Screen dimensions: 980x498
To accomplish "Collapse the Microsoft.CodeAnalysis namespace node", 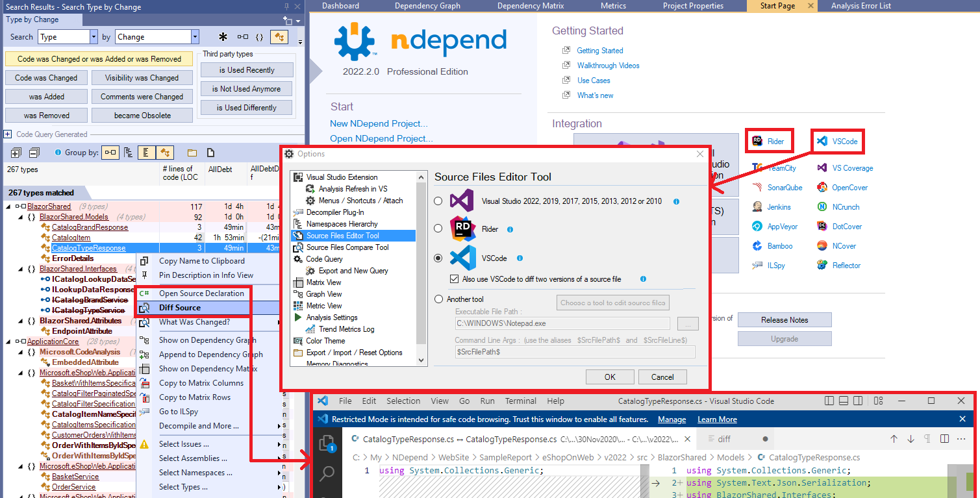I will [x=21, y=352].
